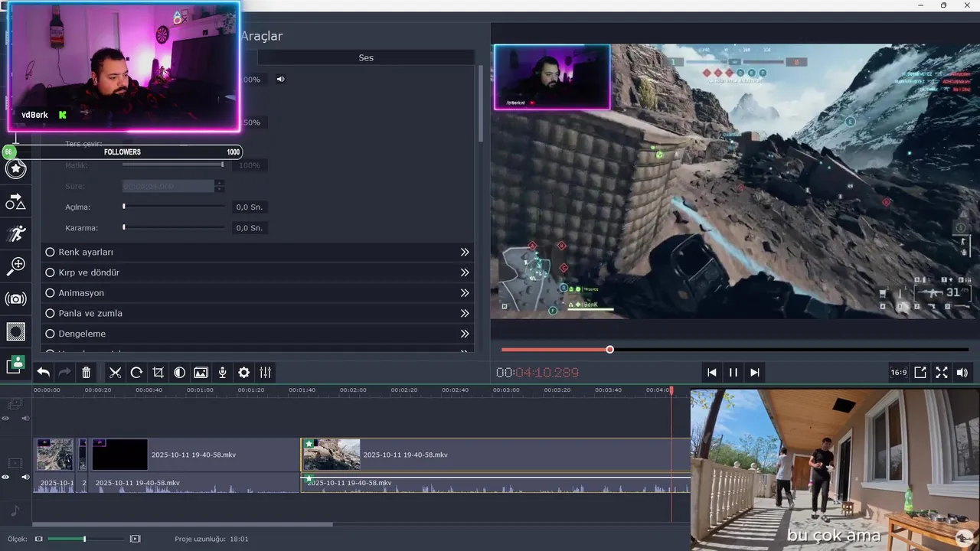Expand Kırp ve döndür section chevron

(465, 272)
